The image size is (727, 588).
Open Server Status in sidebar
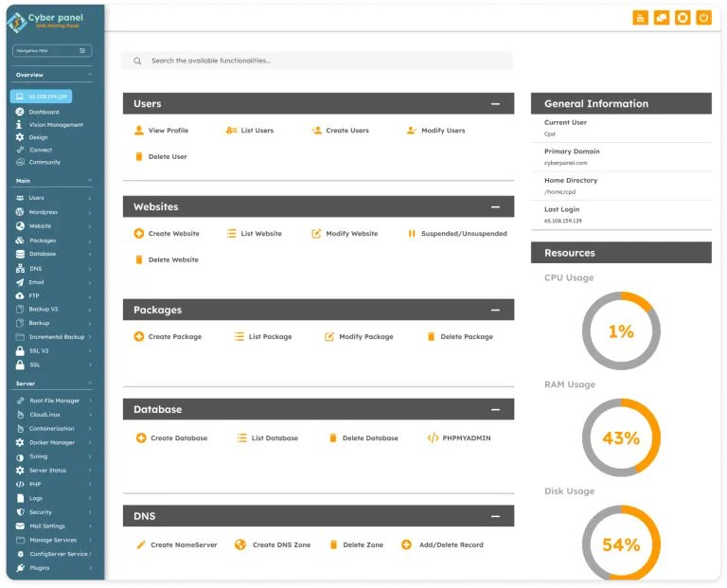tap(53, 471)
